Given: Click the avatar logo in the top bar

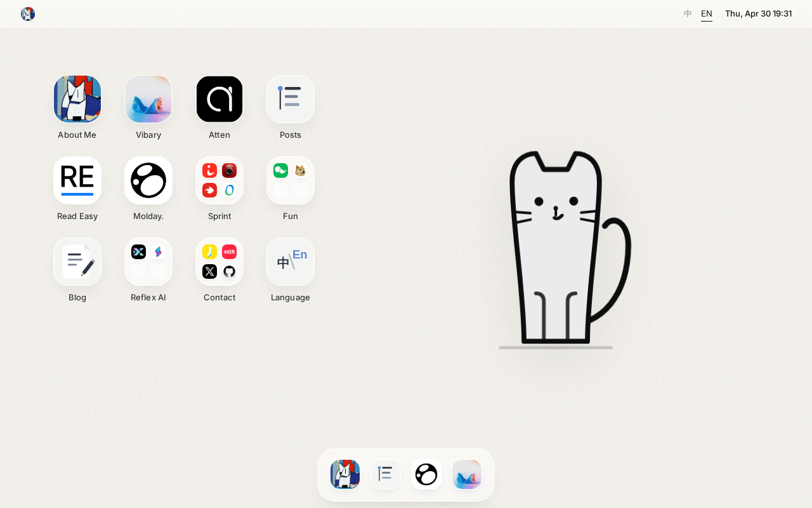Looking at the screenshot, I should [28, 14].
